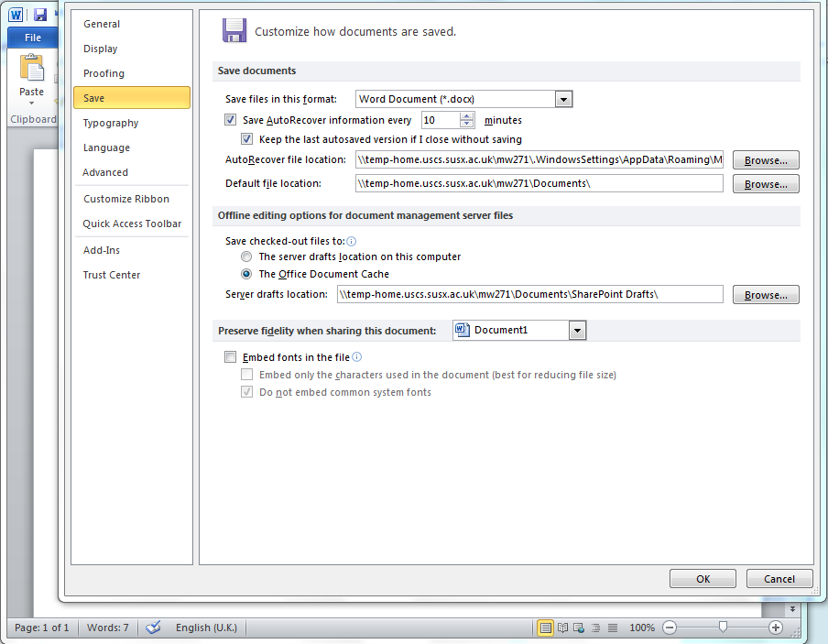Increase AutoRecover minutes with up arrow
The image size is (828, 644).
point(466,116)
